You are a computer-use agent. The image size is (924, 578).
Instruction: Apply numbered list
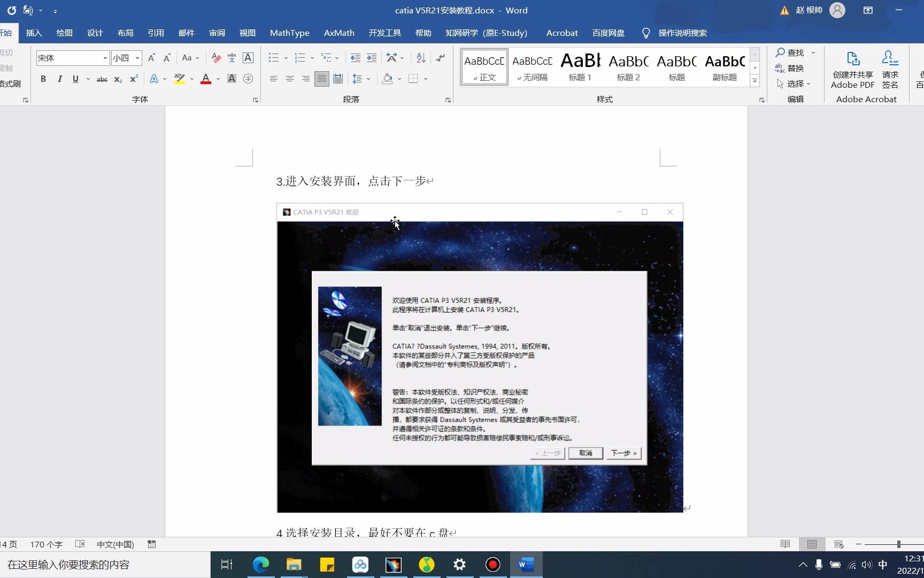300,58
